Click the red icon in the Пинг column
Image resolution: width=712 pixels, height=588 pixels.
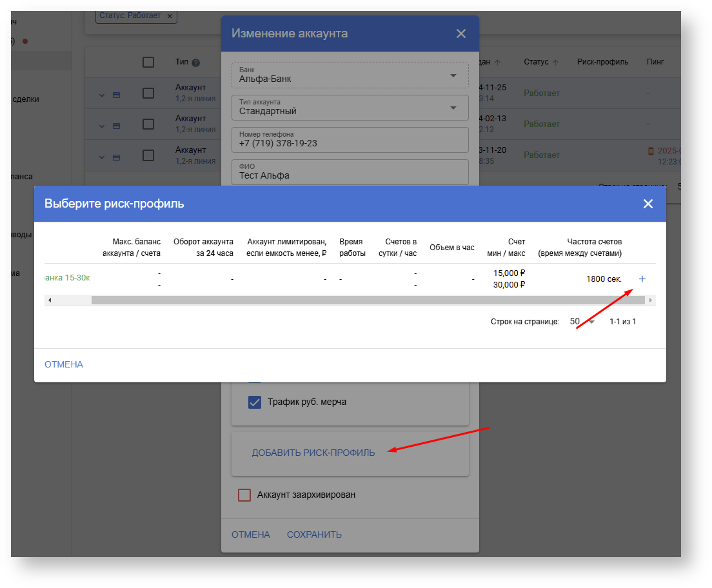(651, 151)
